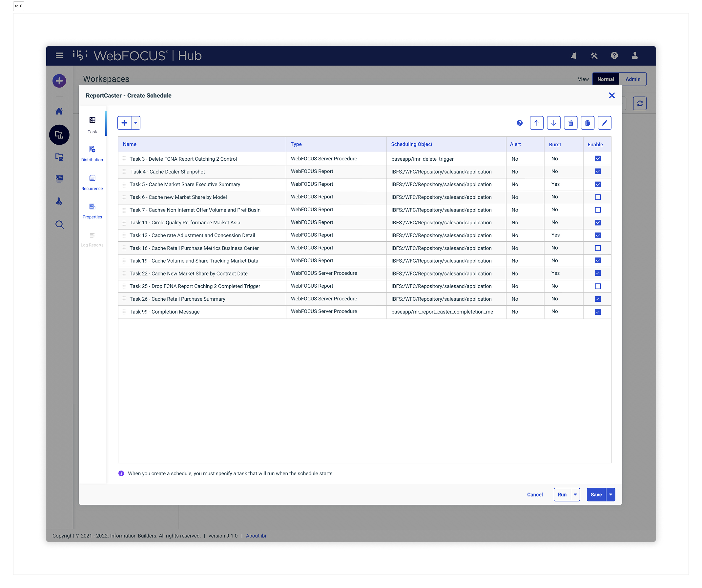Click the Run button
Image resolution: width=702 pixels, height=588 pixels.
pyautogui.click(x=562, y=495)
